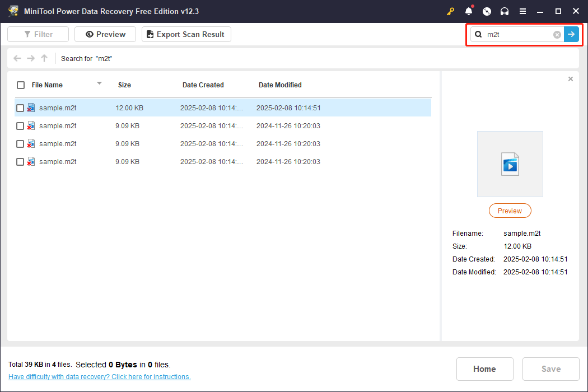Screen dimensions: 588x392
Task: Check the last sample.m2t file row
Action: 20,162
